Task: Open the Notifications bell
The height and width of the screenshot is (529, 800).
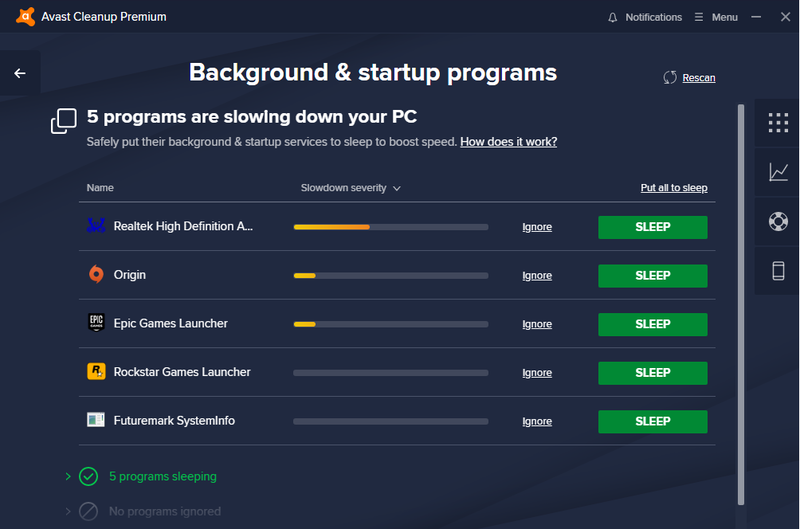Action: tap(612, 17)
